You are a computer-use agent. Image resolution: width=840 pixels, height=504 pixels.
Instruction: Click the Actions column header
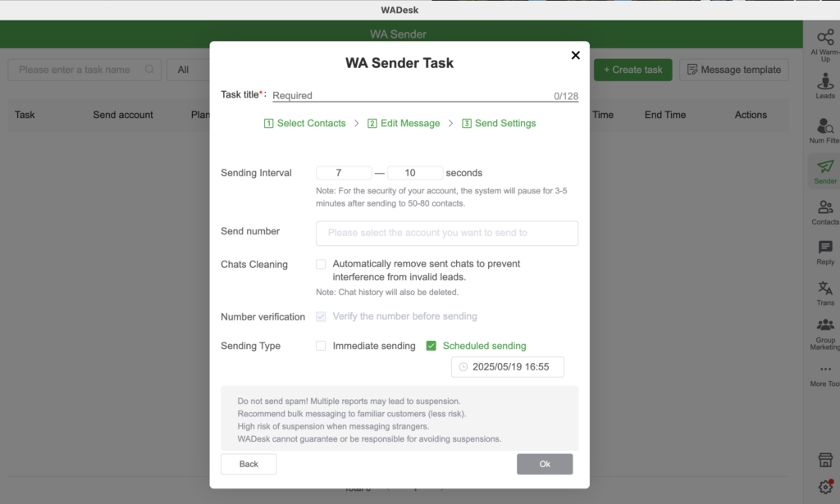pyautogui.click(x=751, y=115)
